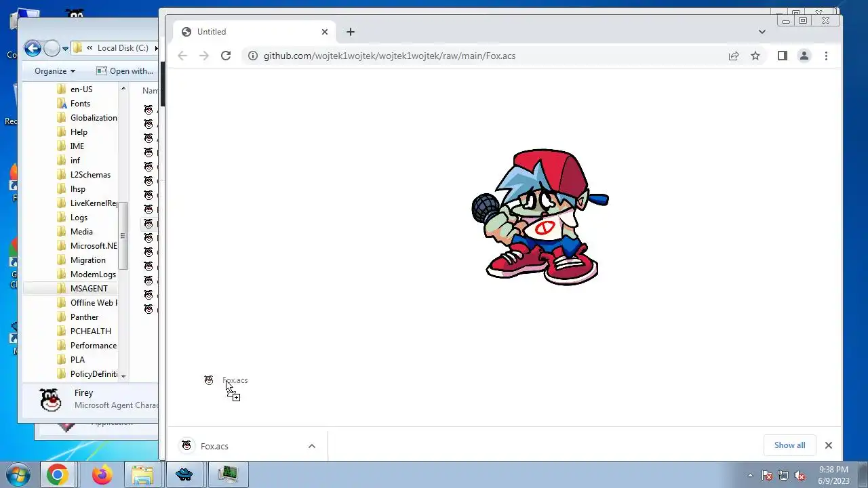Bookmark this tab with the star icon
868x488 pixels.
tap(755, 56)
